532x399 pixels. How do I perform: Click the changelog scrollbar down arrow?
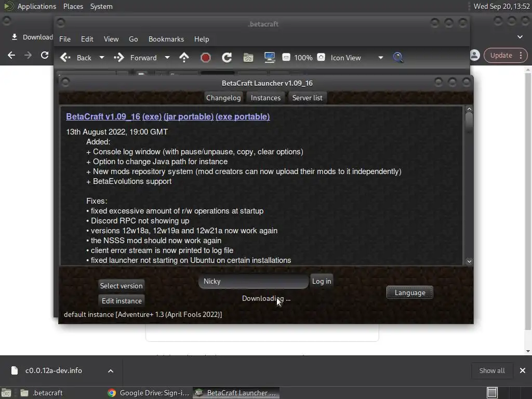point(469,261)
